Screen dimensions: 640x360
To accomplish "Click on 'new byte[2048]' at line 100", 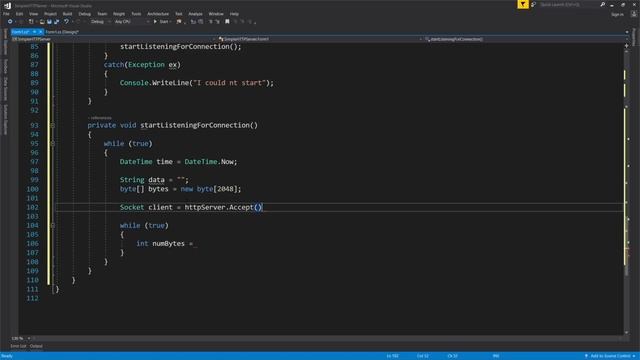I will pos(209,189).
